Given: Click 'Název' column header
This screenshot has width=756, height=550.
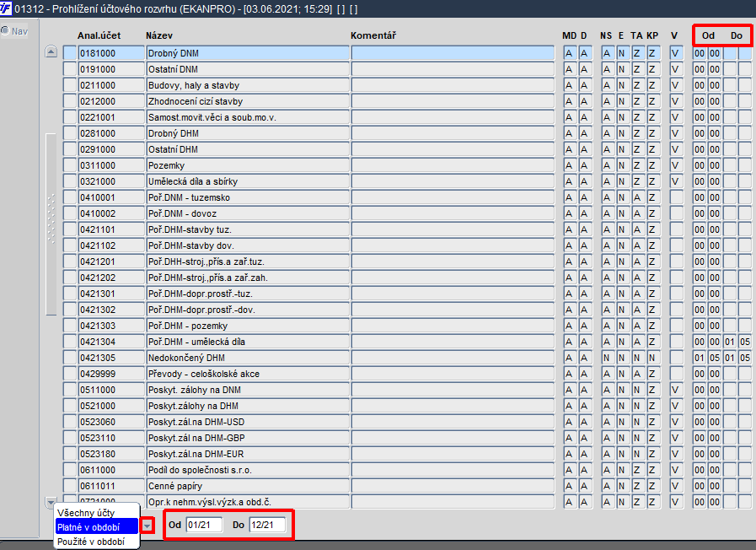Looking at the screenshot, I should [x=159, y=35].
